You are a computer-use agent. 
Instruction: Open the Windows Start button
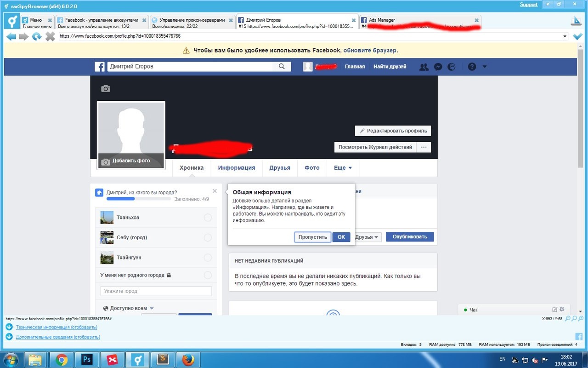(x=10, y=360)
